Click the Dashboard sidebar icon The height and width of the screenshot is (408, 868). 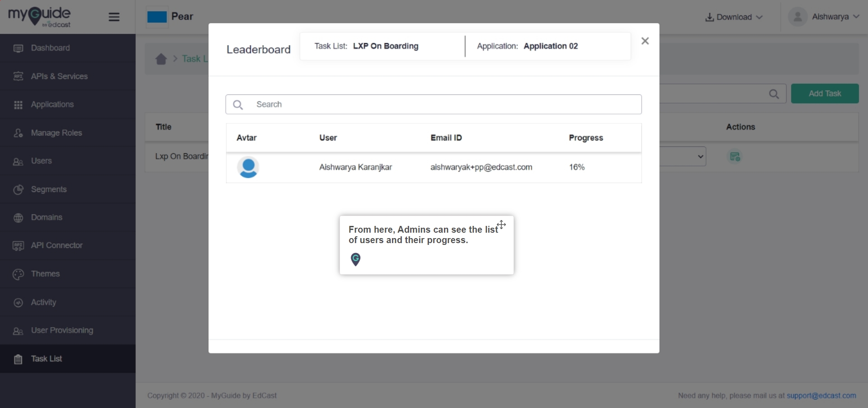tap(18, 48)
